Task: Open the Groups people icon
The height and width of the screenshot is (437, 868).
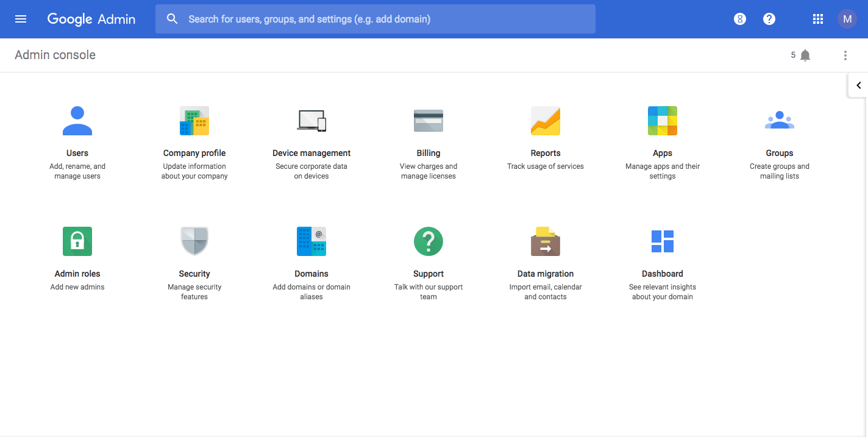Action: pos(780,121)
